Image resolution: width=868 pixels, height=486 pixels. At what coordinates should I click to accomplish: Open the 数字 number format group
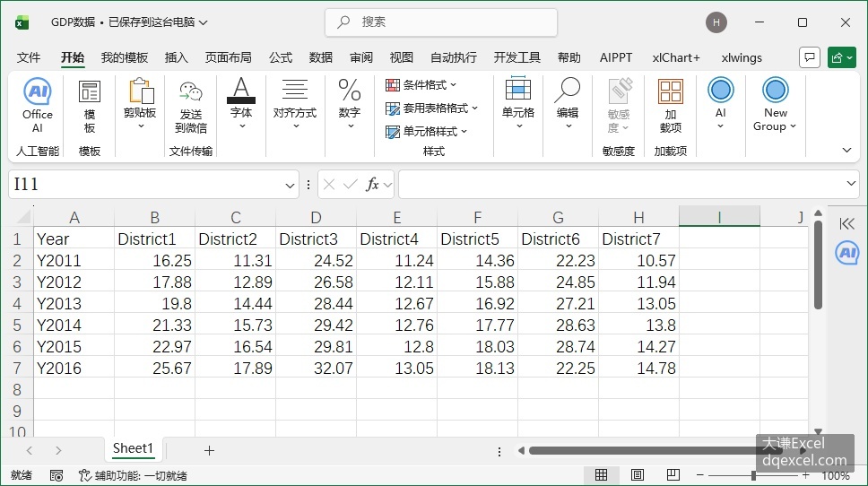coord(350,104)
